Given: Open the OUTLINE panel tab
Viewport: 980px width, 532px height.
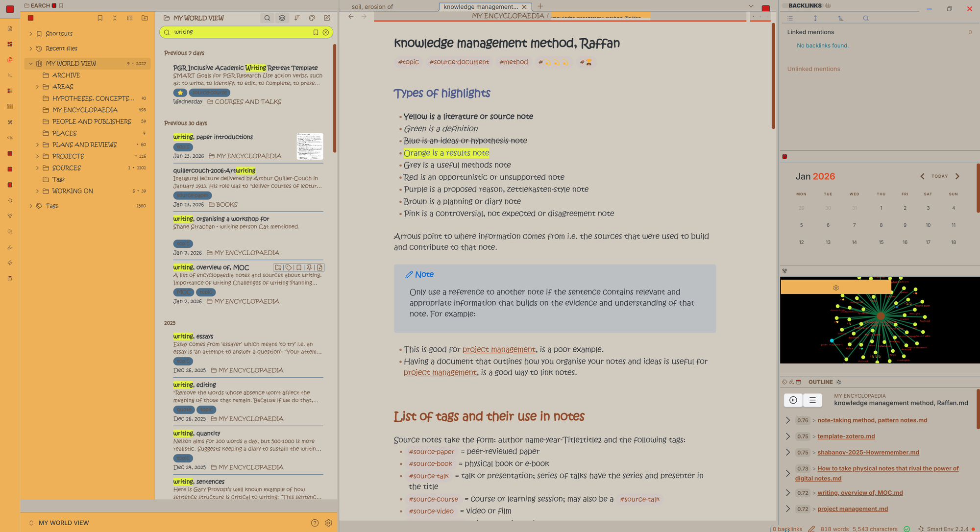Looking at the screenshot, I should [x=820, y=382].
